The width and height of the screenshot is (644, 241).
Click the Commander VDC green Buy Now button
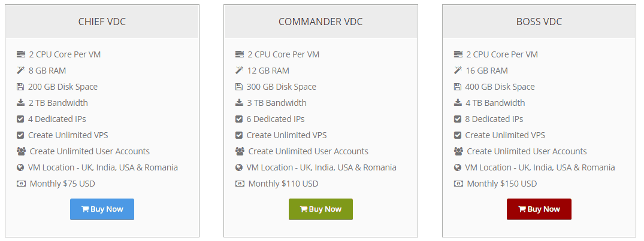pyautogui.click(x=321, y=209)
